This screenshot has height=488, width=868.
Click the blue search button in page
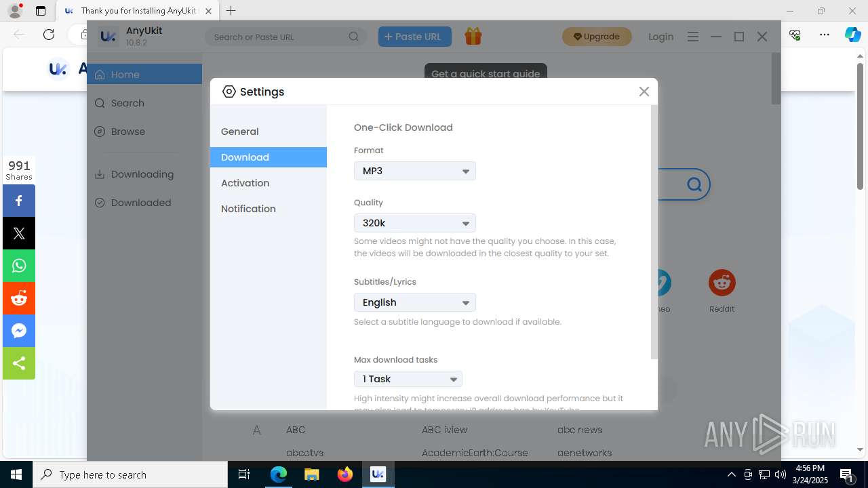click(694, 184)
